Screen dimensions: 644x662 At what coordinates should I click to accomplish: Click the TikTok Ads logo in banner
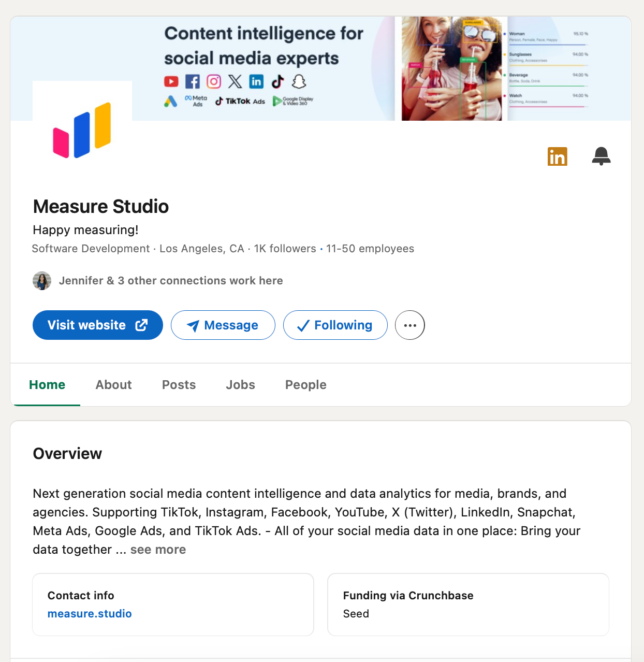(240, 102)
